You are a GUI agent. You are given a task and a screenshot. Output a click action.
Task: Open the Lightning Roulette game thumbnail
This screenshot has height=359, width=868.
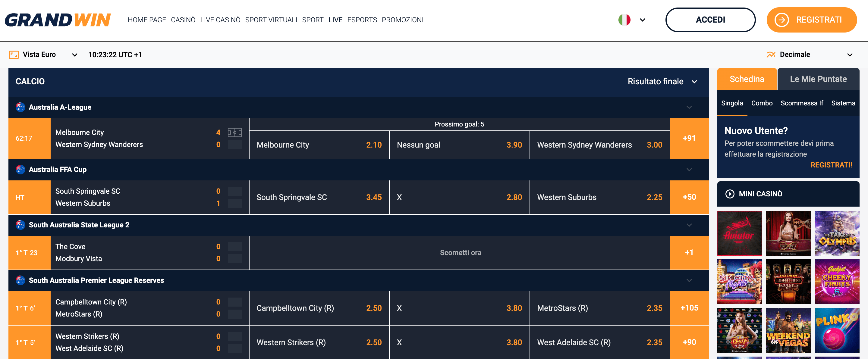tap(788, 282)
